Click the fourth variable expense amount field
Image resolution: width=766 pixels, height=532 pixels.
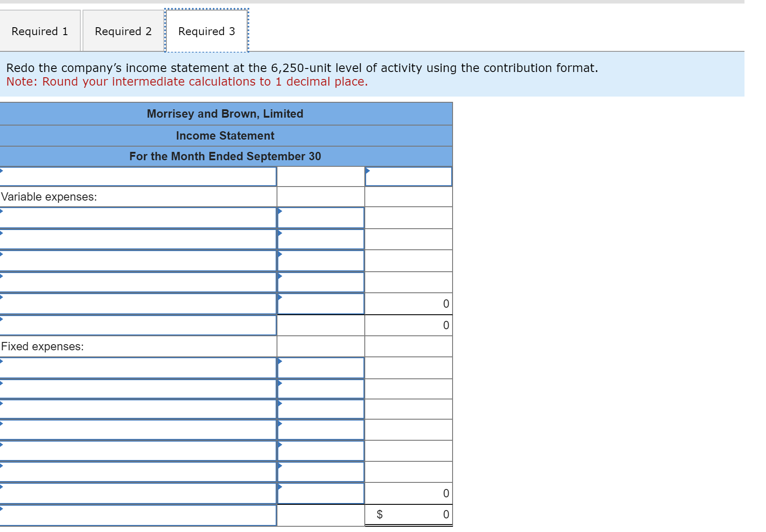(321, 282)
